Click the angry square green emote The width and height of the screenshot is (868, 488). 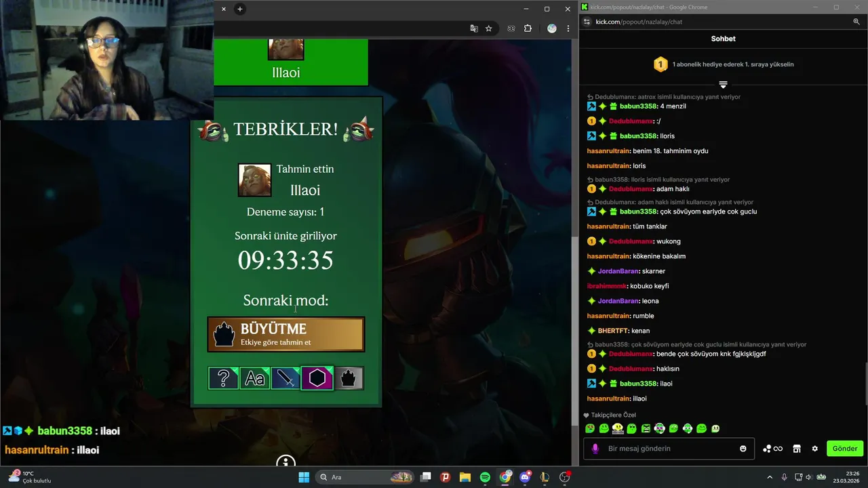646,428
